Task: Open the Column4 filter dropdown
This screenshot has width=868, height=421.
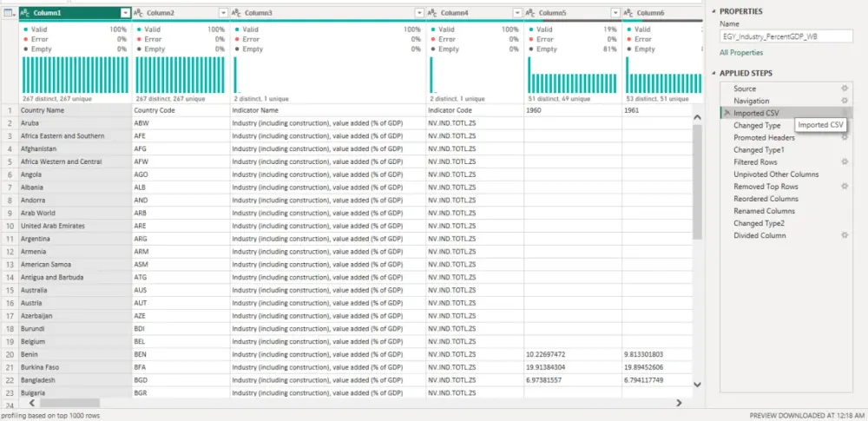Action: coord(517,13)
